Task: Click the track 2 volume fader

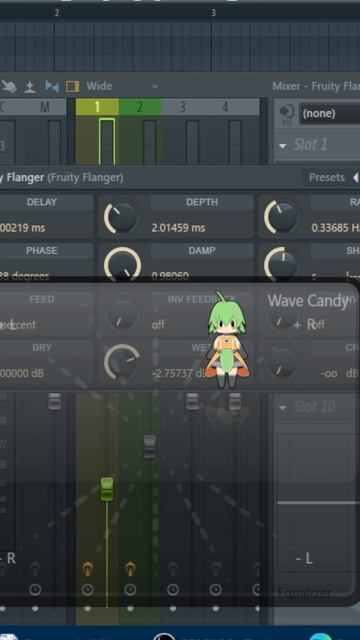Action: (150, 447)
